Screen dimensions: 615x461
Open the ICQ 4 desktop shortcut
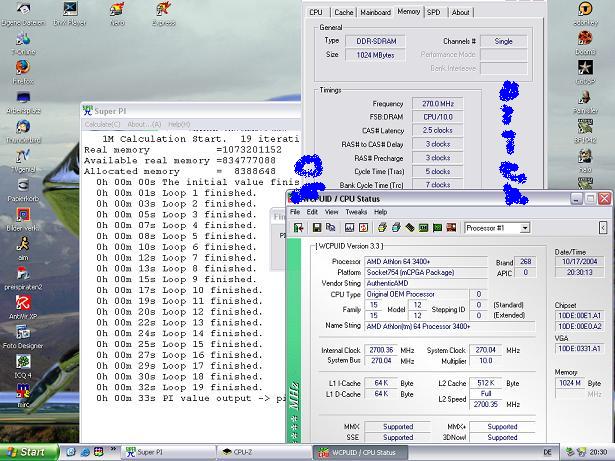[23, 366]
